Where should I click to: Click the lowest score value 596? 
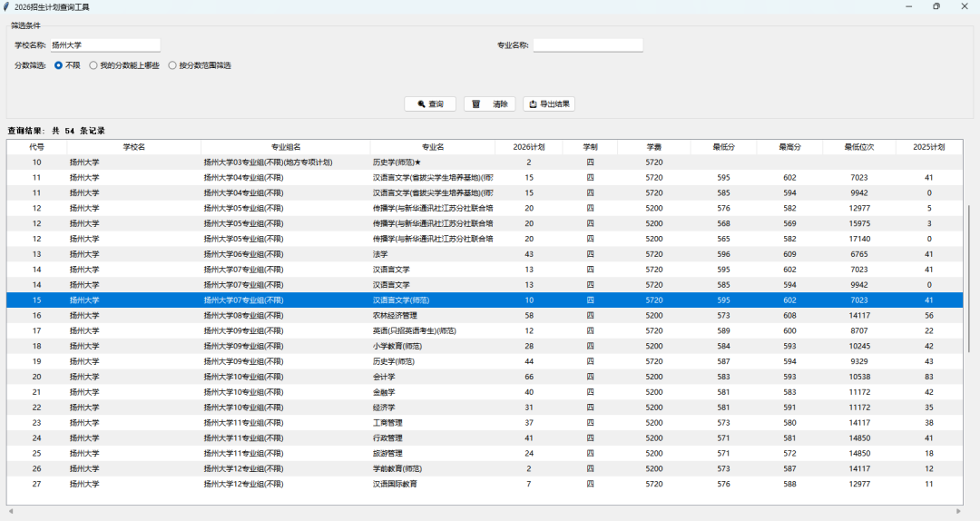[x=724, y=254]
